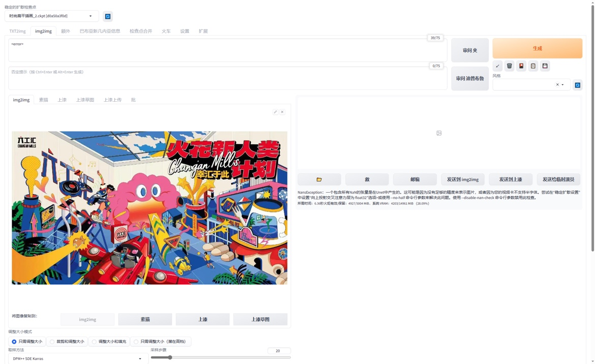Switch to the TXT2img tab
Screen dimensions: 595x364
(x=17, y=31)
